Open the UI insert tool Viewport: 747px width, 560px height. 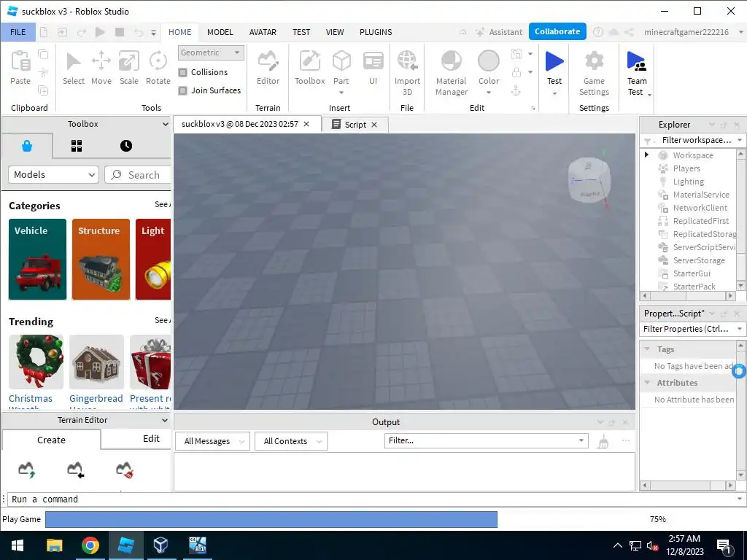tap(373, 68)
